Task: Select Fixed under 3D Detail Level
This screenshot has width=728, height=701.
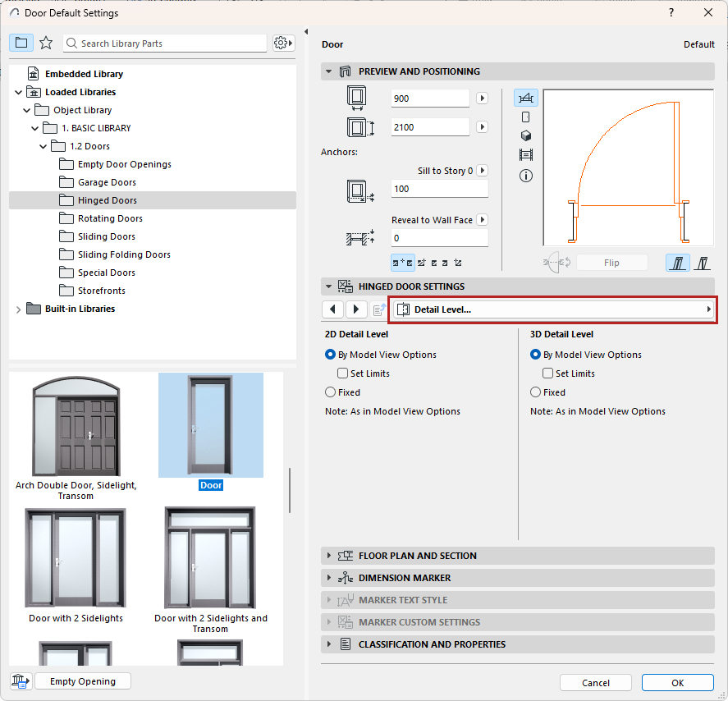Action: click(x=537, y=392)
